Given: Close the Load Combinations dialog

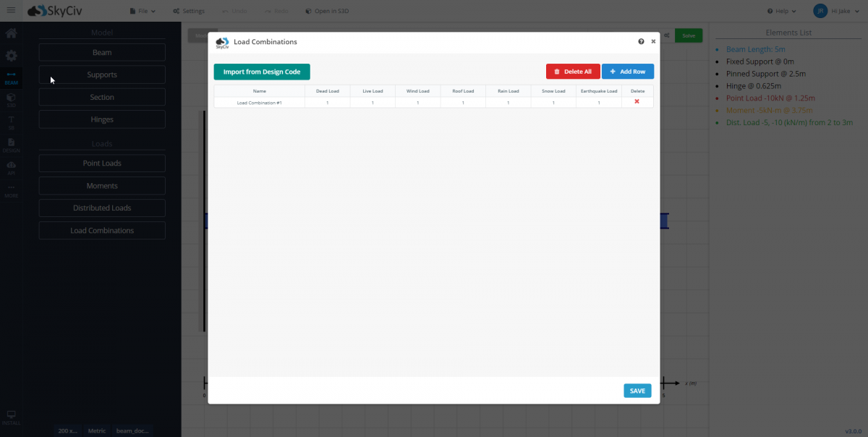Looking at the screenshot, I should pos(653,42).
